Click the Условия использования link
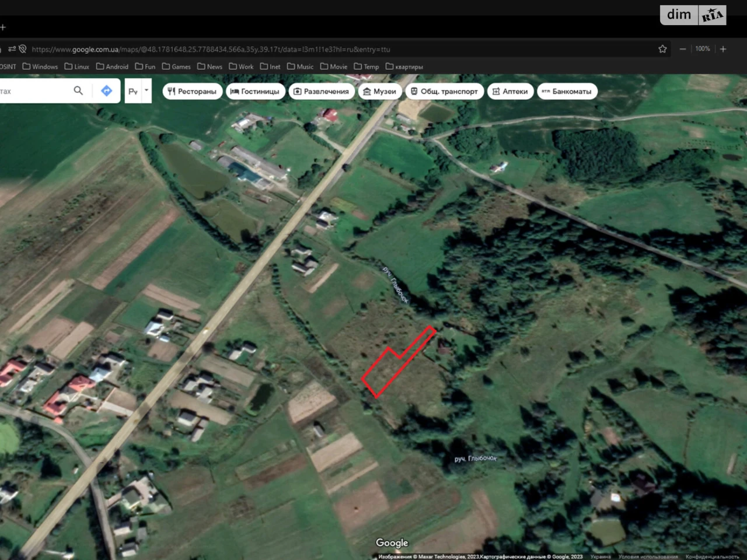This screenshot has width=747, height=560. pos(648,556)
